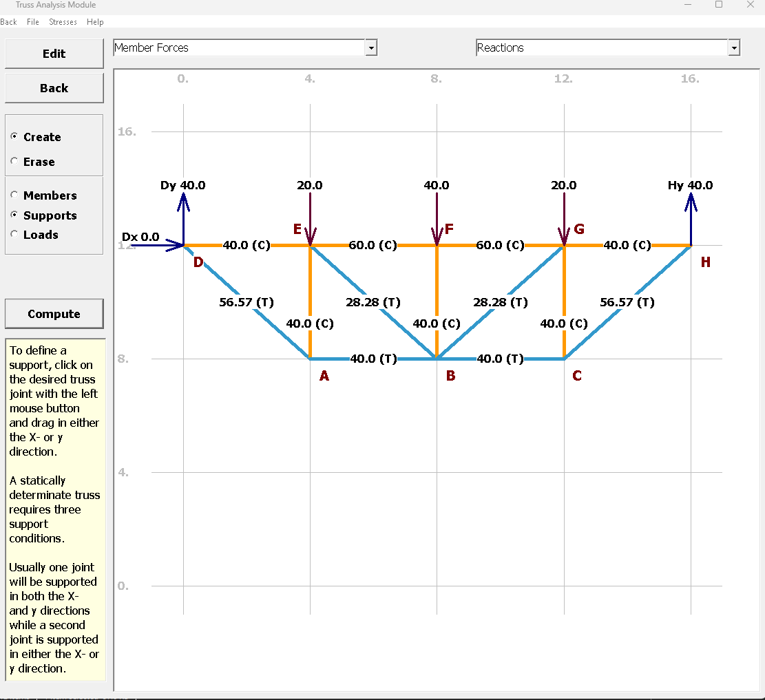Click the 20.0 load value above G
Screen dimensions: 765x700
tap(564, 185)
